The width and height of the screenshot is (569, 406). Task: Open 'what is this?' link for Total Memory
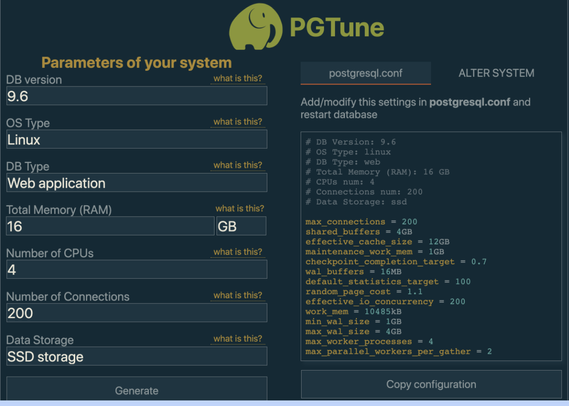[240, 208]
